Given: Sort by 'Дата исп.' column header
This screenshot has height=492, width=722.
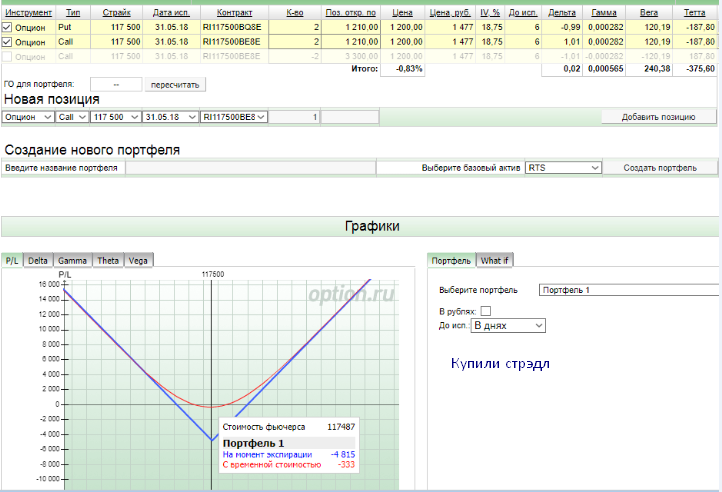Looking at the screenshot, I should tap(171, 12).
